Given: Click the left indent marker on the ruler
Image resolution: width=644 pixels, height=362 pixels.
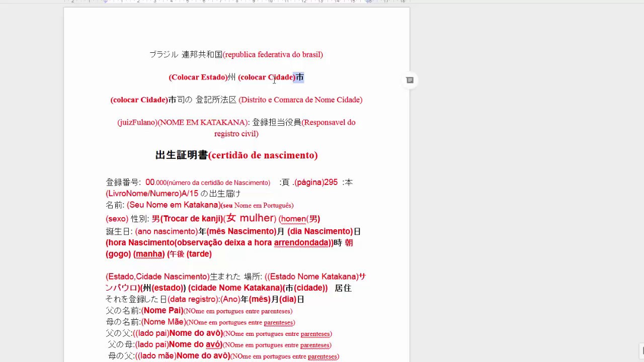Looking at the screenshot, I should 106,2.
